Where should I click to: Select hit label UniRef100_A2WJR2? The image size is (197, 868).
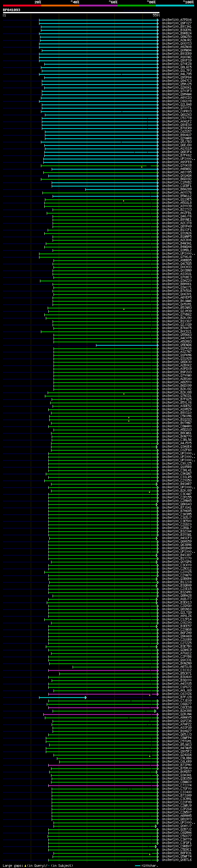[x=176, y=40]
